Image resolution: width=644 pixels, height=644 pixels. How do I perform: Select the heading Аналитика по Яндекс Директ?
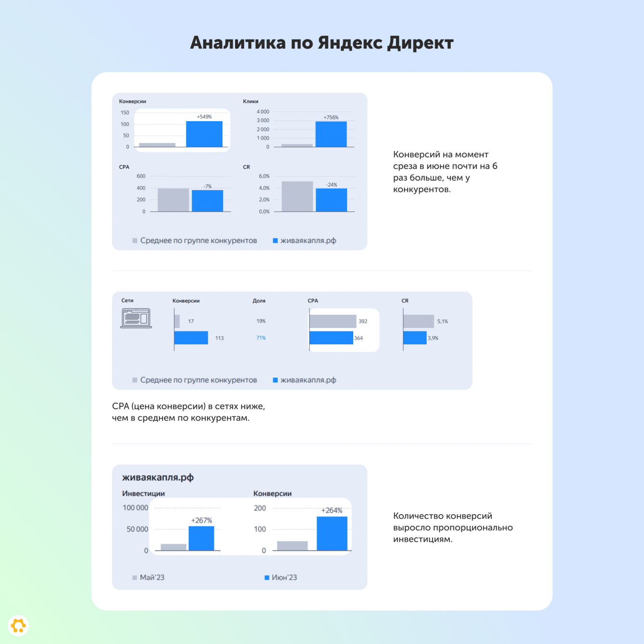coord(322,43)
